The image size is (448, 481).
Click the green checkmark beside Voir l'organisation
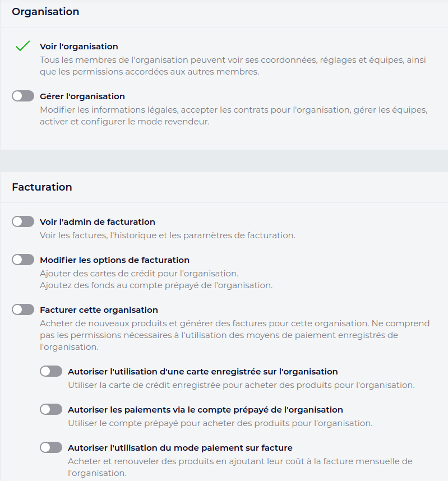[22, 47]
